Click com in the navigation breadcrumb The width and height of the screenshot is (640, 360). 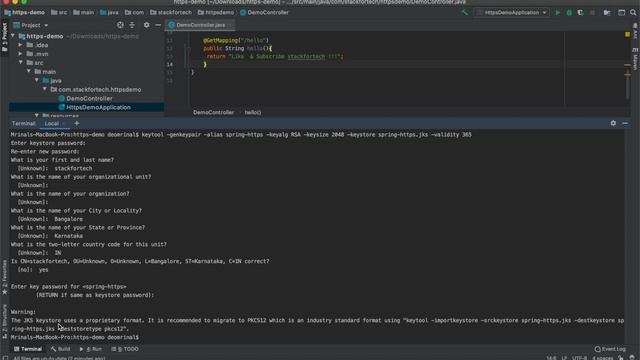tap(134, 13)
